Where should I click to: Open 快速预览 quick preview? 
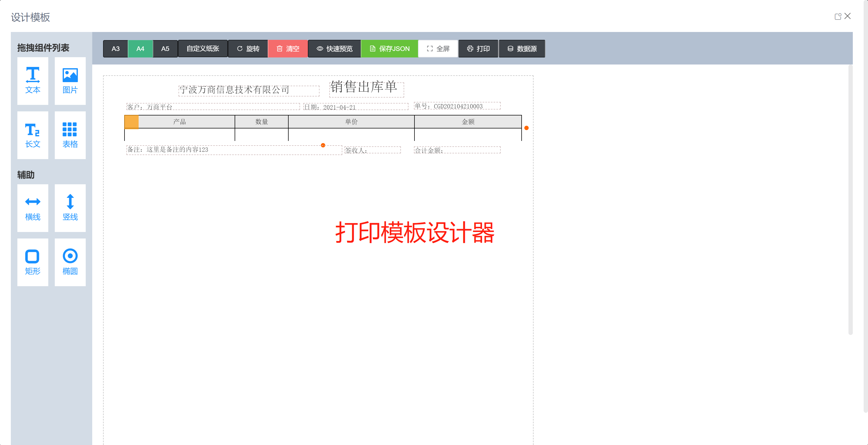click(335, 49)
